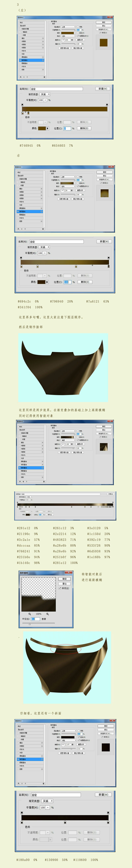Click 颜色 swatch in first Gradient Editor
The width and height of the screenshot is (132, 868).
pyautogui.click(x=42, y=128)
